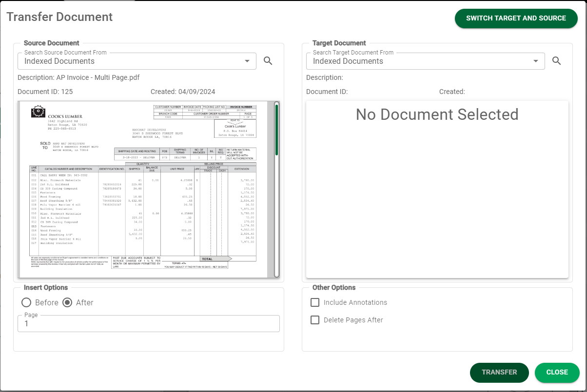Viewport: 587px width, 392px height.
Task: Click the Source Document group label
Action: [52, 43]
